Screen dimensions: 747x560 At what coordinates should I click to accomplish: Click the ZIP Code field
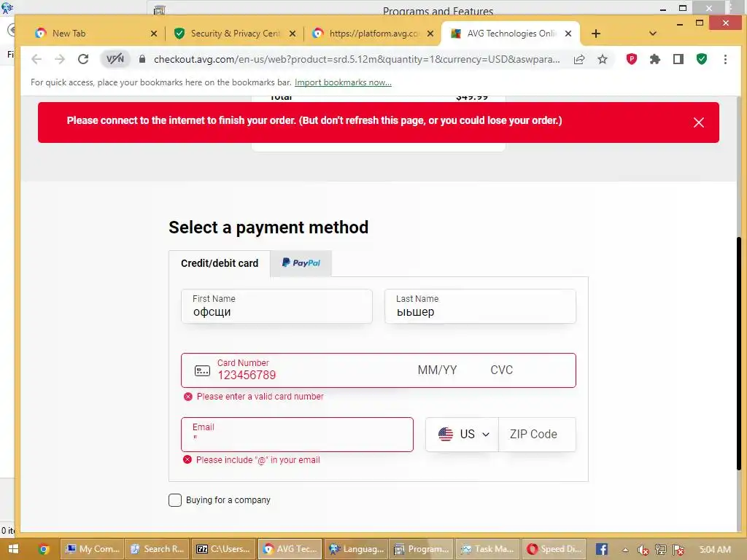point(537,435)
